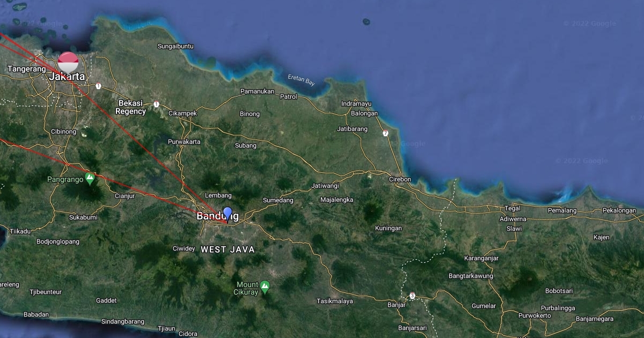Screen dimensions: 644x338
Task: Click the Ciwidey town label
Action: (x=184, y=248)
